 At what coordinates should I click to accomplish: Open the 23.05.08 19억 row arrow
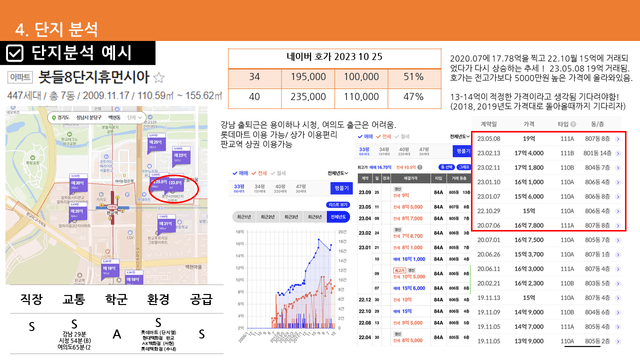pos(618,139)
